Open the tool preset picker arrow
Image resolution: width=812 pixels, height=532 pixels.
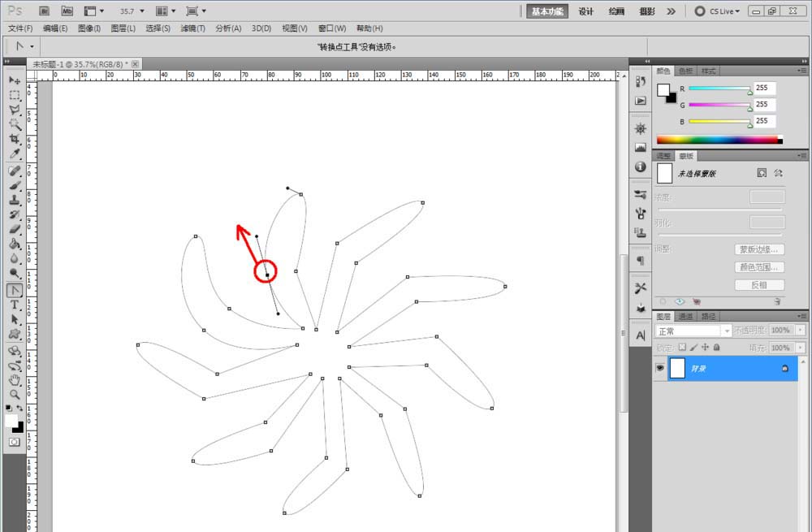(x=32, y=46)
